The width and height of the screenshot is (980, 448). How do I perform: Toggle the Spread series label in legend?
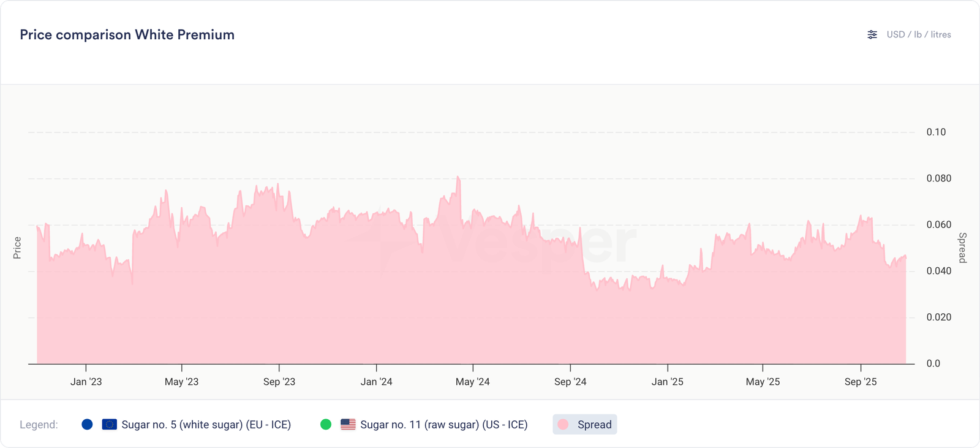point(594,425)
